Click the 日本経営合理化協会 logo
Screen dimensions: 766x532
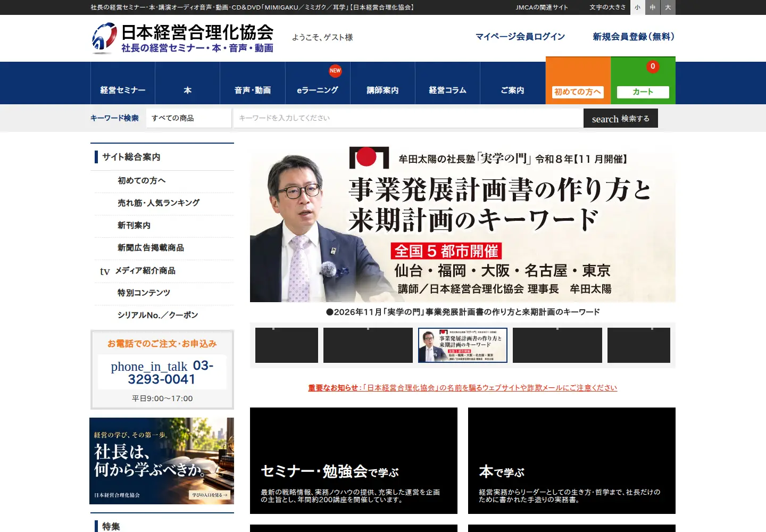click(x=182, y=38)
